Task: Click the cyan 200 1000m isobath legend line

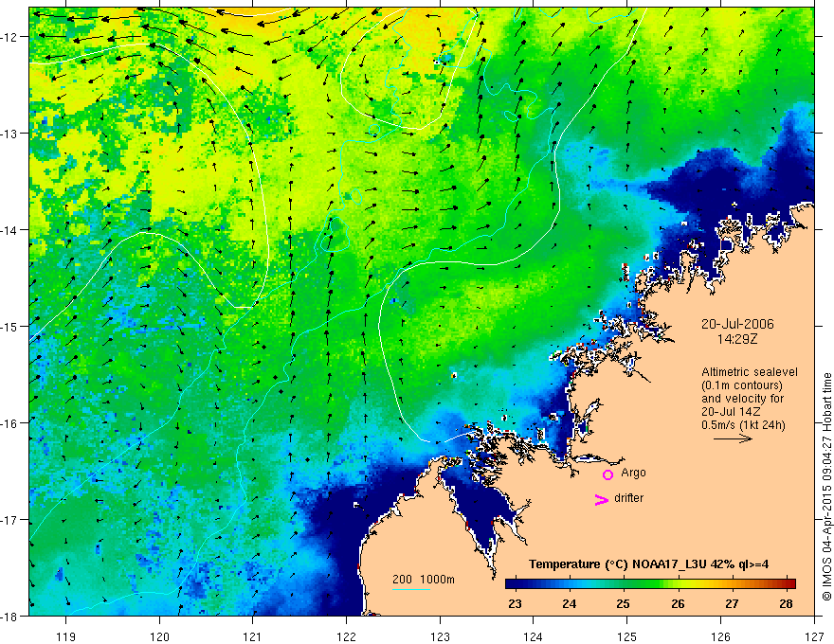Action: [411, 589]
